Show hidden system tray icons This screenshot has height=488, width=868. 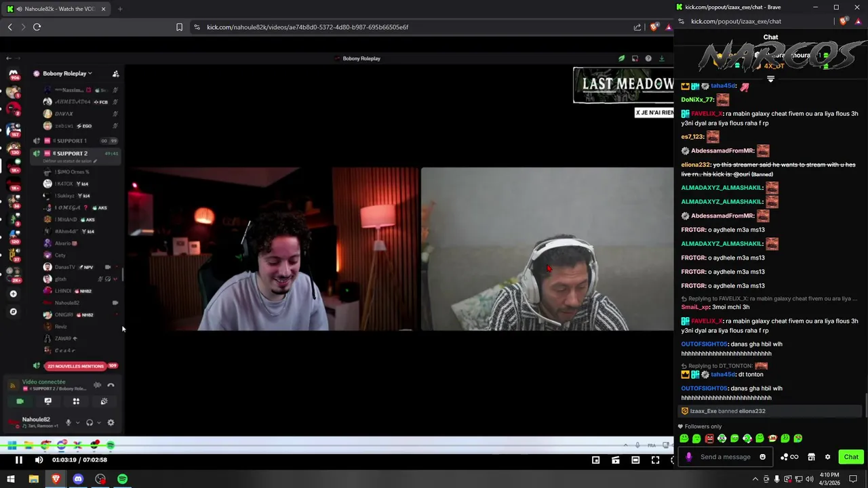click(755, 479)
